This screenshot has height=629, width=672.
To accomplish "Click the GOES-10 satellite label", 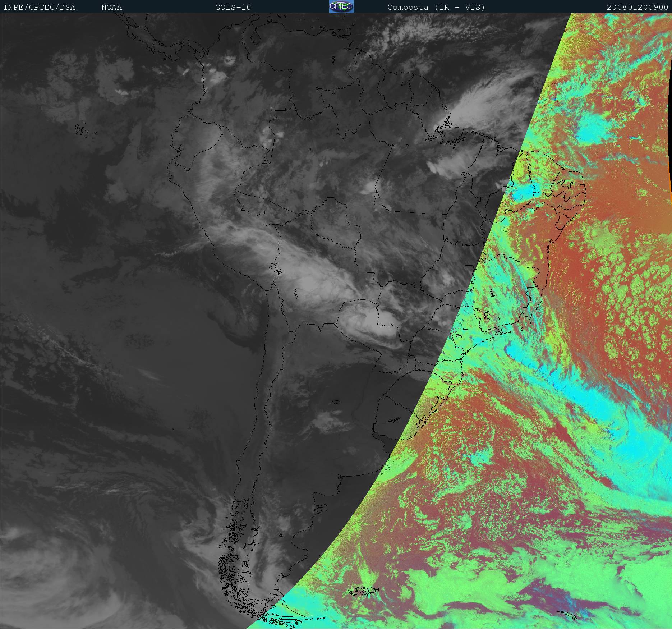I will click(x=233, y=7).
